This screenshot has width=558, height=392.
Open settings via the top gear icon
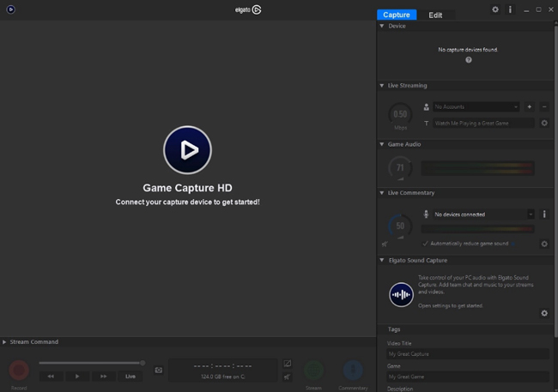[495, 9]
